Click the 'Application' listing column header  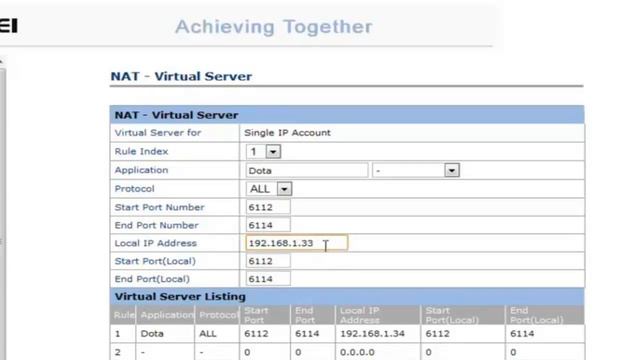(x=167, y=315)
